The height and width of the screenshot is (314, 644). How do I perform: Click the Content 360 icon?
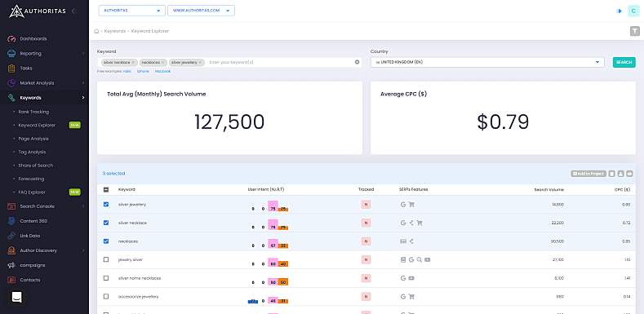point(11,221)
